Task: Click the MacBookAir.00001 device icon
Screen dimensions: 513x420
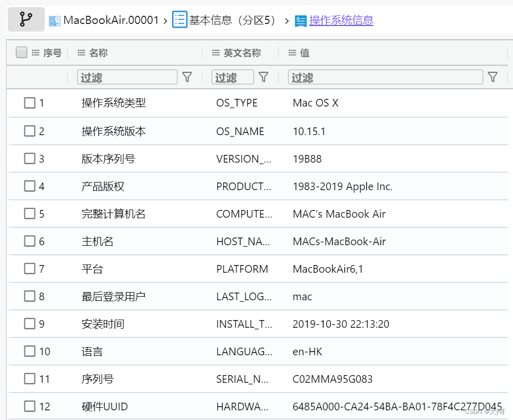Action: 55,20
